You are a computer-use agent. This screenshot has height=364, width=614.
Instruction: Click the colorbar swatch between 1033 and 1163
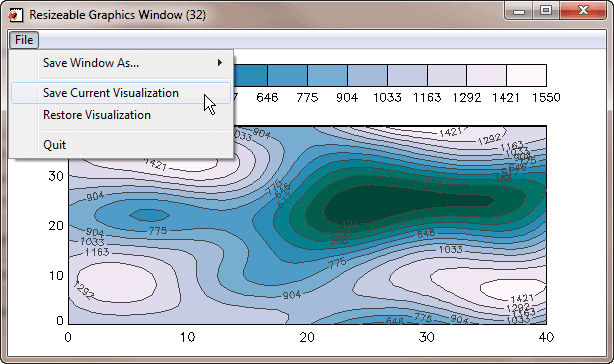tap(407, 76)
